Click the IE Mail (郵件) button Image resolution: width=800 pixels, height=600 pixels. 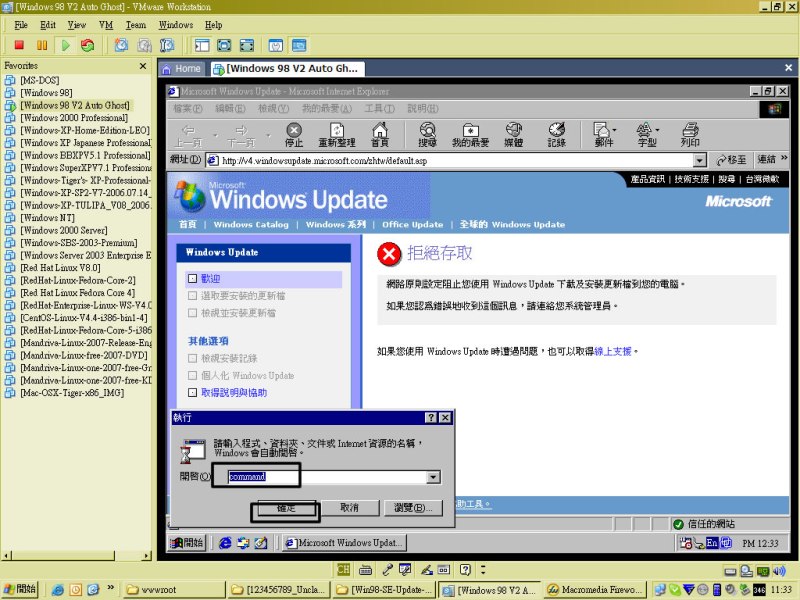pyautogui.click(x=604, y=135)
